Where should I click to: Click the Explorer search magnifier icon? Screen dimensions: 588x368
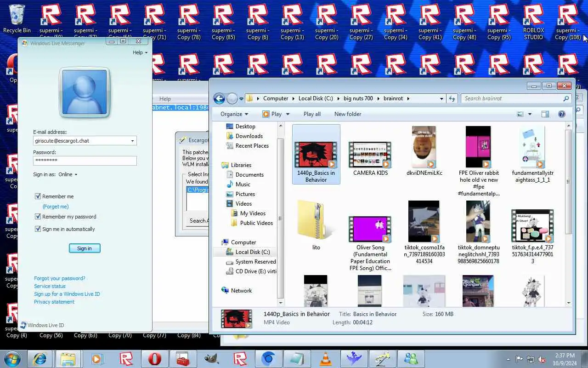tap(566, 98)
